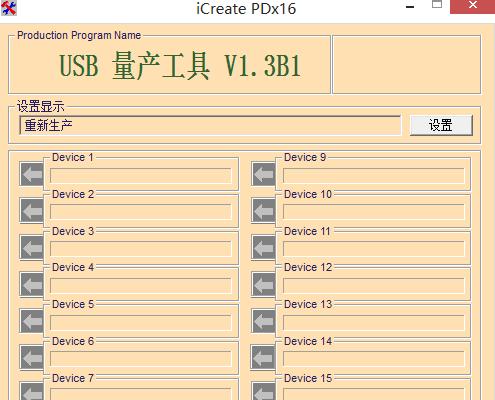This screenshot has width=495, height=400.
Task: Click the 重新生产 settings display field
Action: tap(210, 125)
